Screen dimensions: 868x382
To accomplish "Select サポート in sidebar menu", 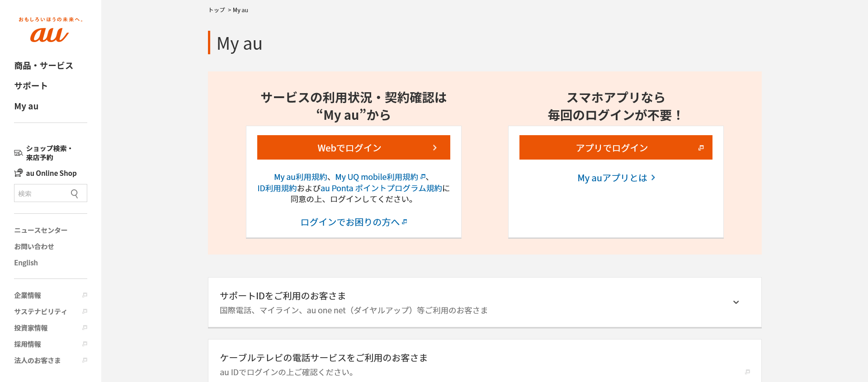I will [31, 85].
